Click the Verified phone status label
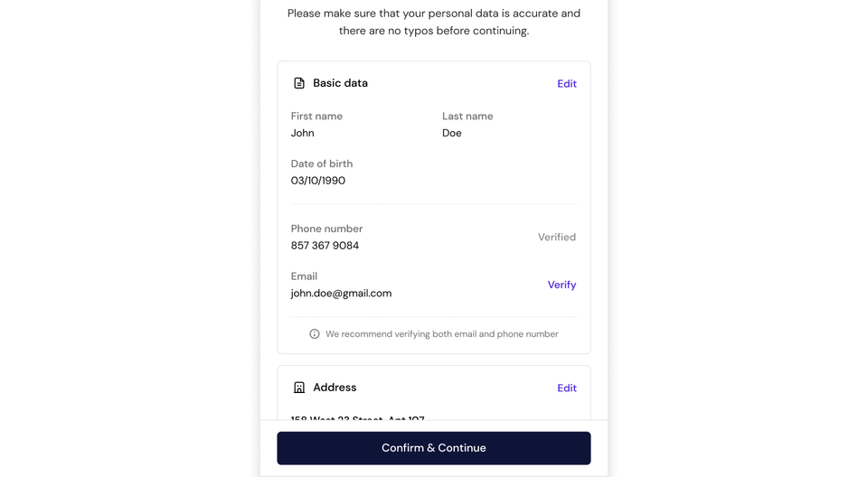This screenshot has height=477, width=868. 557,238
